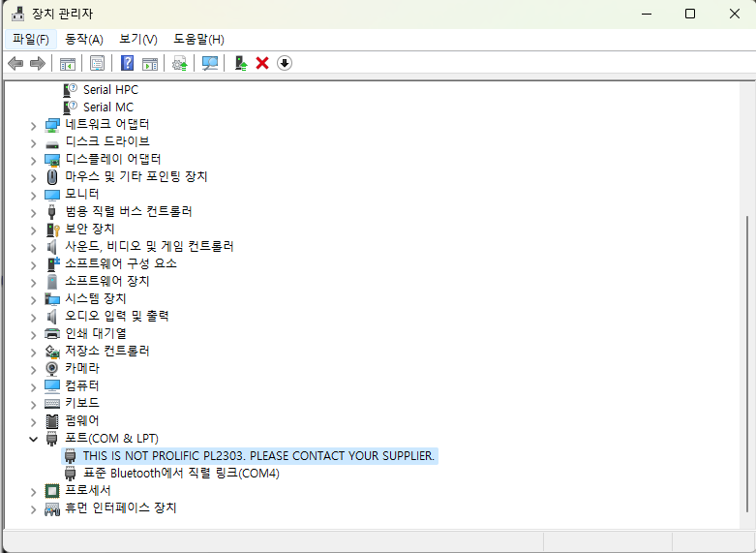756x553 pixels.
Task: Toggle the action pane toolbar icon
Action: tap(150, 63)
